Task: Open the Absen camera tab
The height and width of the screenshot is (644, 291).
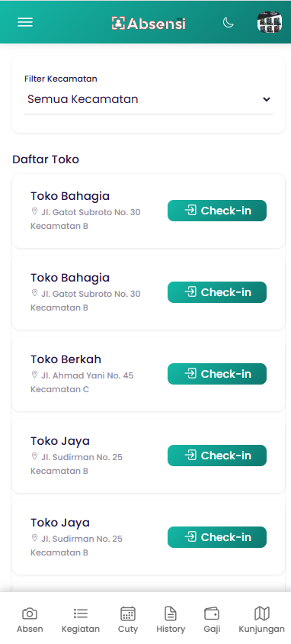Action: click(30, 620)
